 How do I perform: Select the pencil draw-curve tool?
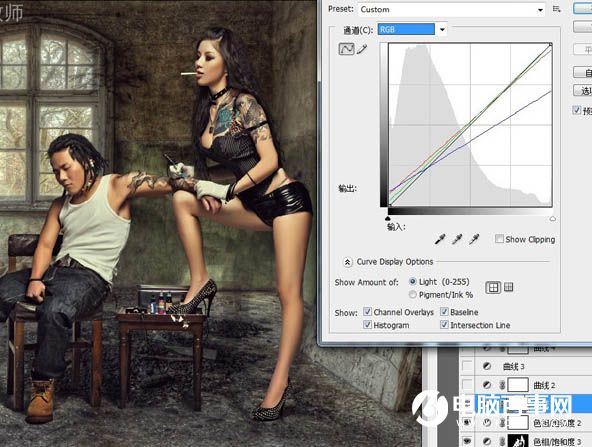pyautogui.click(x=362, y=49)
